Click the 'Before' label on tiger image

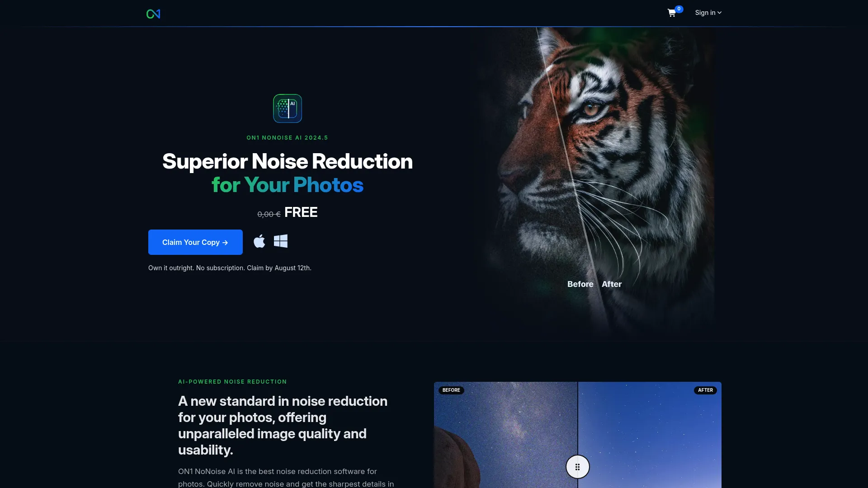[580, 284]
